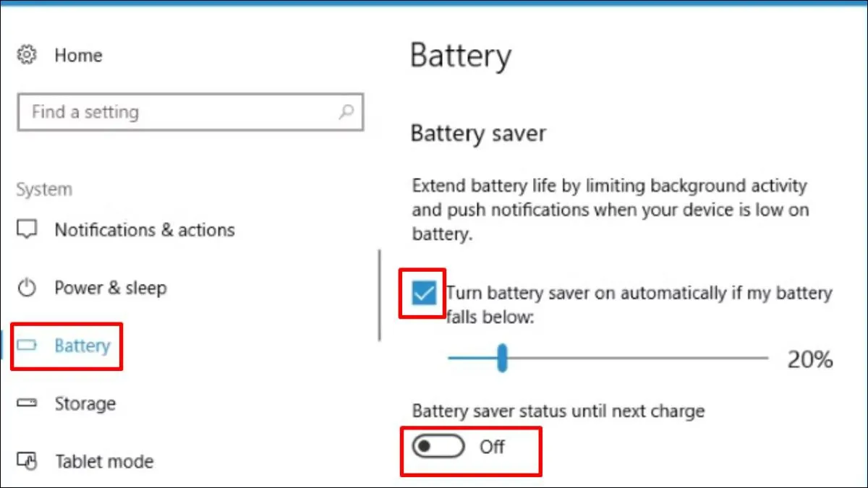Image resolution: width=868 pixels, height=488 pixels.
Task: Click the Home gear icon
Action: [x=27, y=55]
